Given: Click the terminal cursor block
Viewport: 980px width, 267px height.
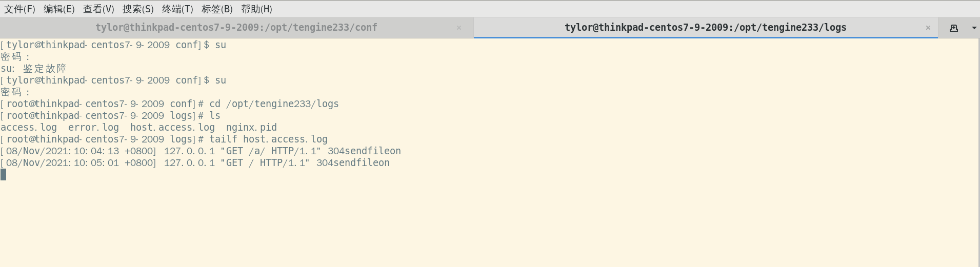Looking at the screenshot, I should click(x=4, y=175).
